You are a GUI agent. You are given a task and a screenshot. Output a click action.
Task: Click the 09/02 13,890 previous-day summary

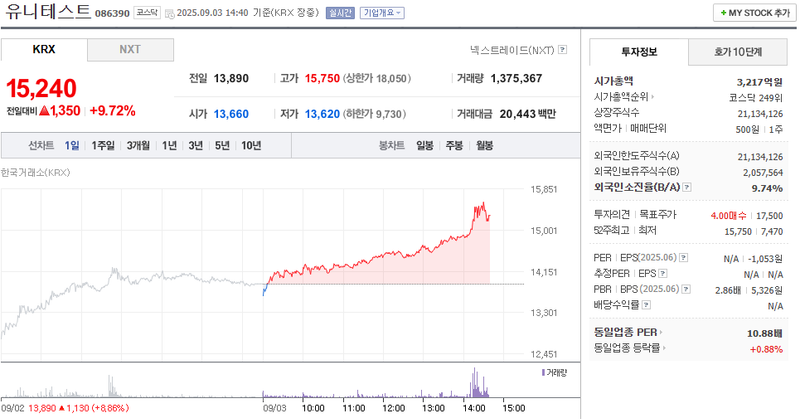(x=65, y=408)
